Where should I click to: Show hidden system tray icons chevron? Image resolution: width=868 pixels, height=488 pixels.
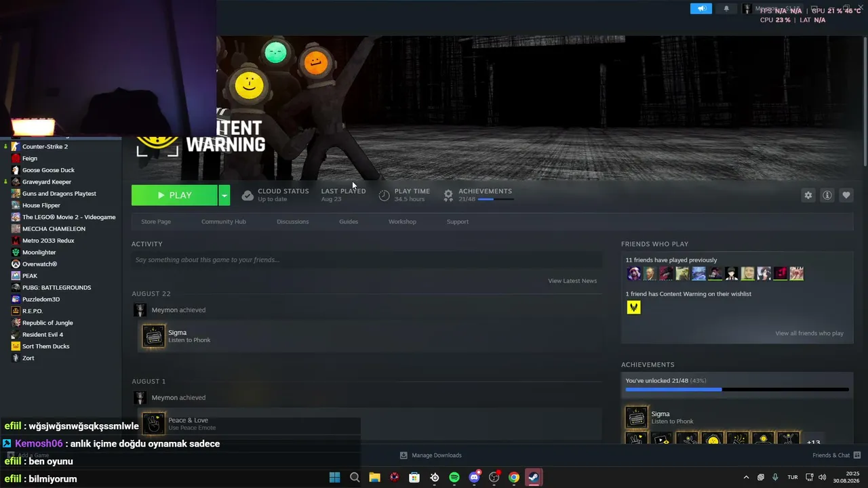pyautogui.click(x=746, y=477)
